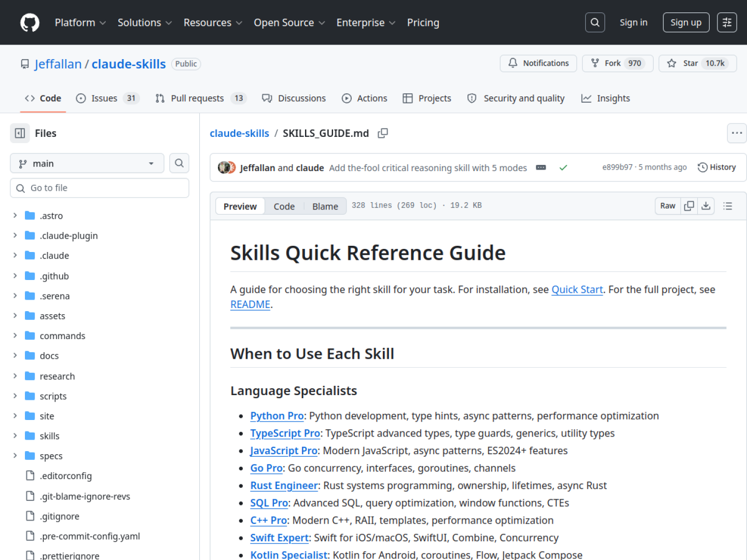Download the raw file icon
Viewport: 747px width, 560px height.
click(706, 206)
